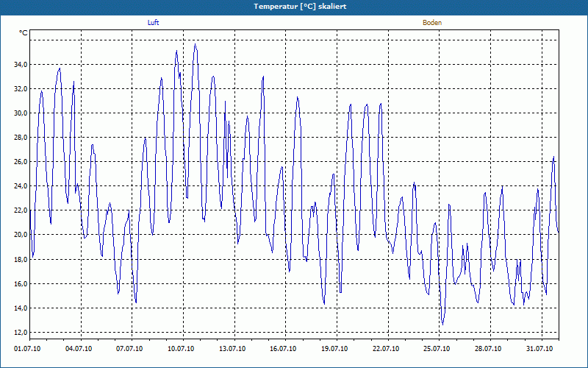Click the 19.07.10 date label

coord(334,349)
